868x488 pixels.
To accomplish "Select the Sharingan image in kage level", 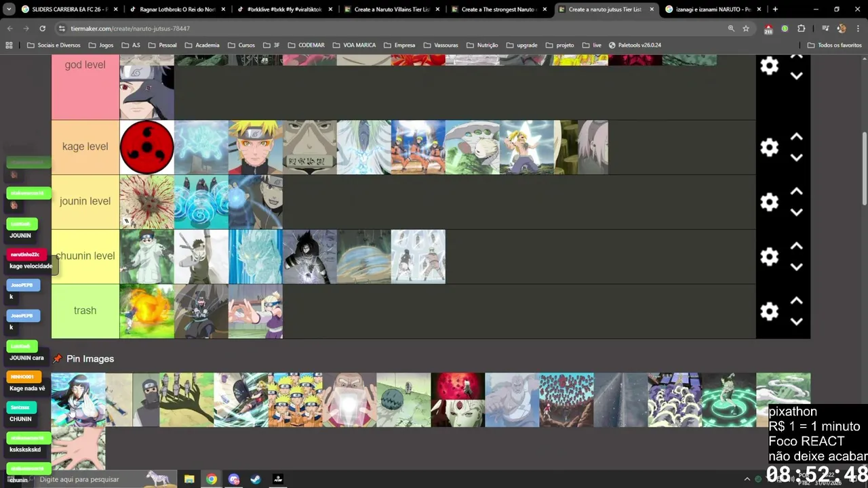I will pos(147,147).
